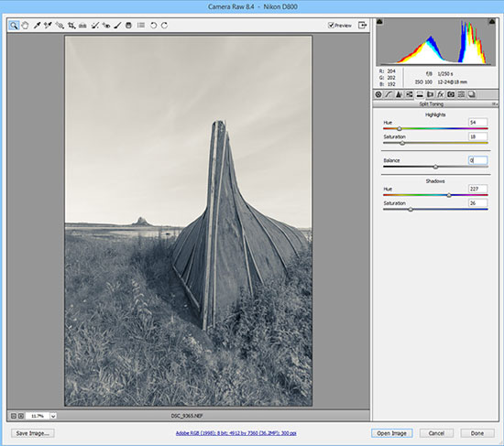504x446 pixels.
Task: Select the Straighten tool
Action: pyautogui.click(x=82, y=25)
